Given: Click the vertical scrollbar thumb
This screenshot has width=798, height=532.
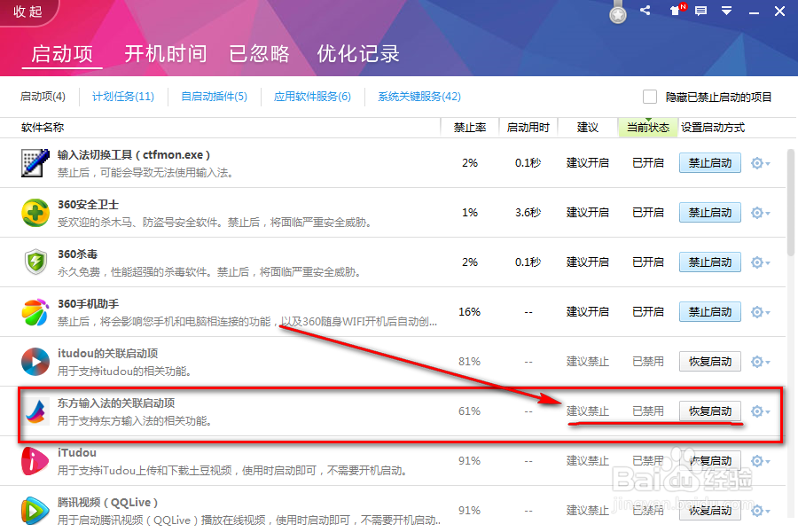Looking at the screenshot, I should point(790,203).
